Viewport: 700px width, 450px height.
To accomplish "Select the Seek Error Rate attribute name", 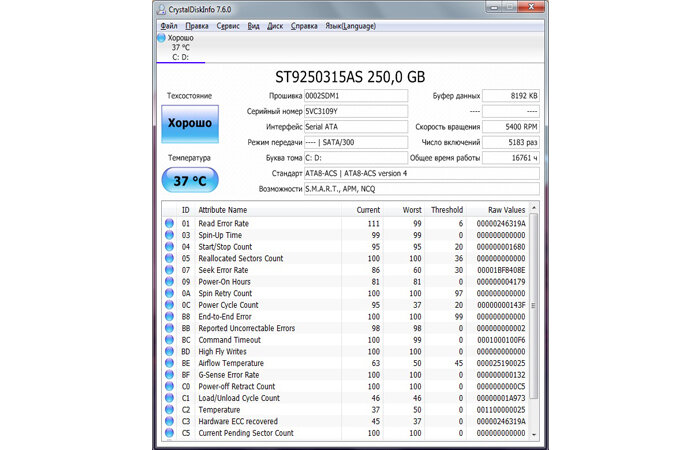I will coord(223,270).
